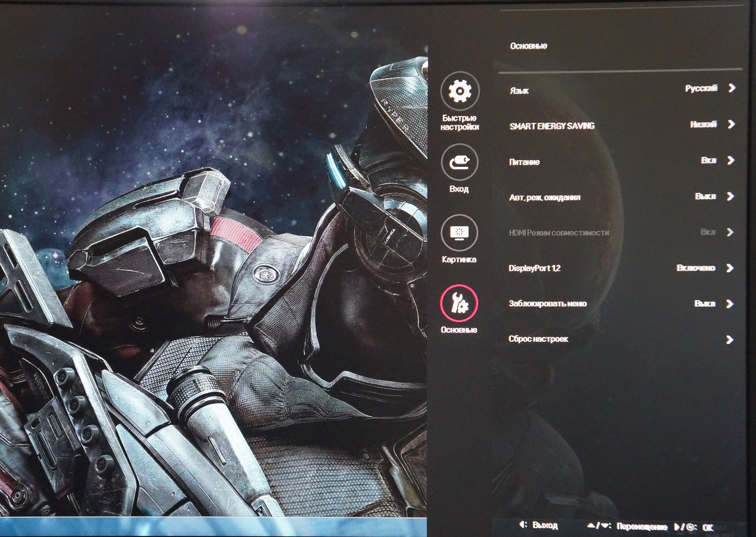Screen dimensions: 756x537
Task: Expand SMART ENERGY SAVING arrow beside Низкий
Action: tap(731, 124)
